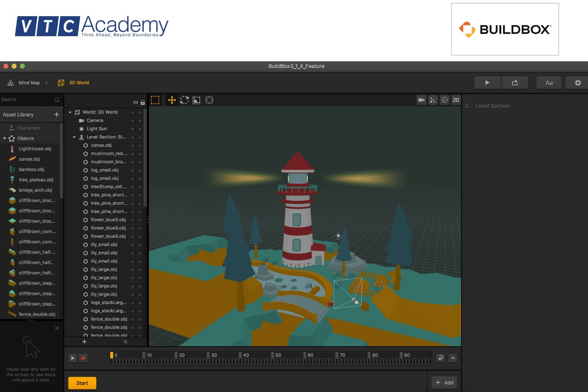This screenshot has height=392, width=588.
Task: Choose the Scale tool icon
Action: click(197, 100)
